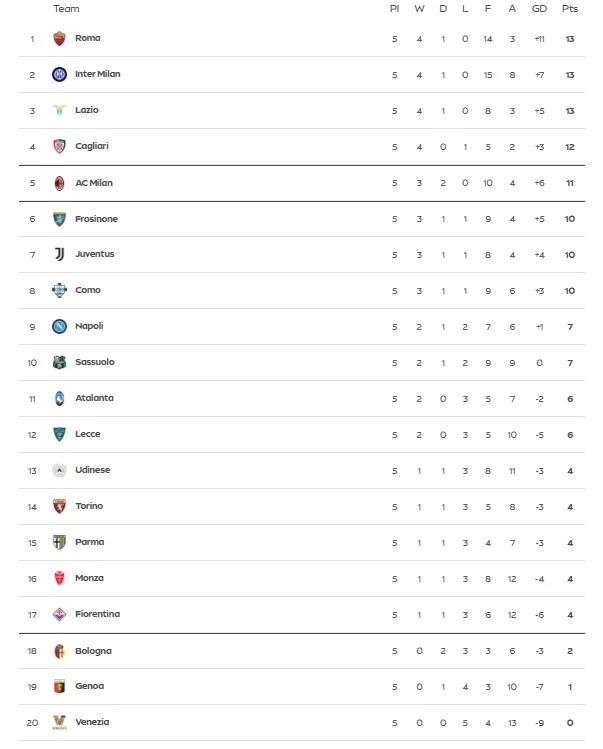Click the Lazio eagle crest
This screenshot has width=603, height=749.
pos(59,110)
